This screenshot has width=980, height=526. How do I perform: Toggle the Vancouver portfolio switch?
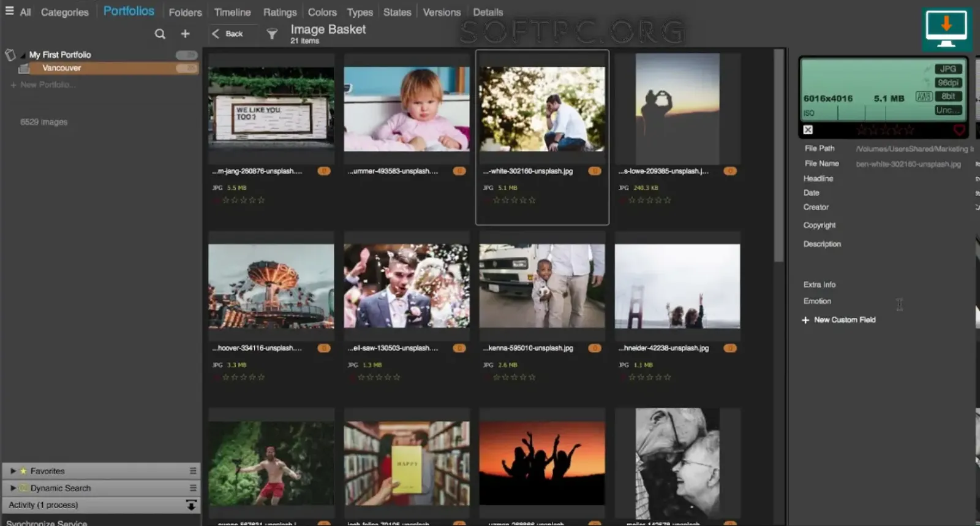click(x=186, y=68)
